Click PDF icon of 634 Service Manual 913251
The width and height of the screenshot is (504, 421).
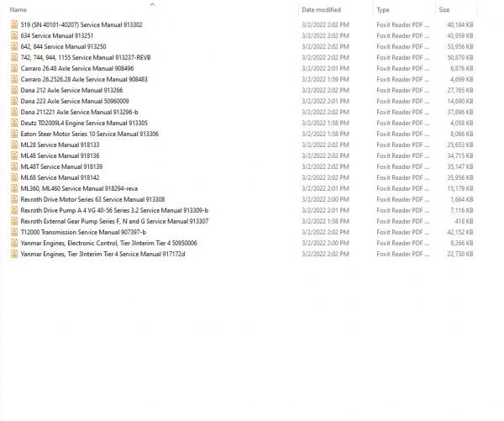point(14,35)
